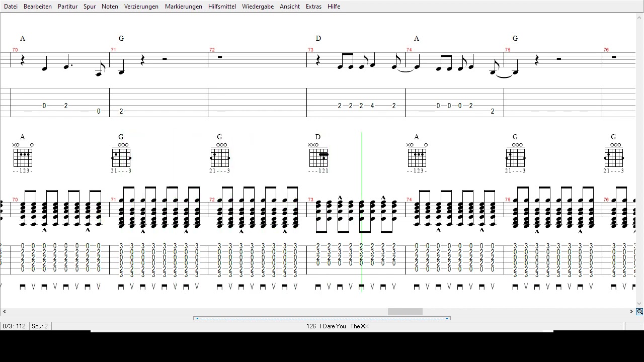
Task: Open the Hilfe menu
Action: [334, 7]
